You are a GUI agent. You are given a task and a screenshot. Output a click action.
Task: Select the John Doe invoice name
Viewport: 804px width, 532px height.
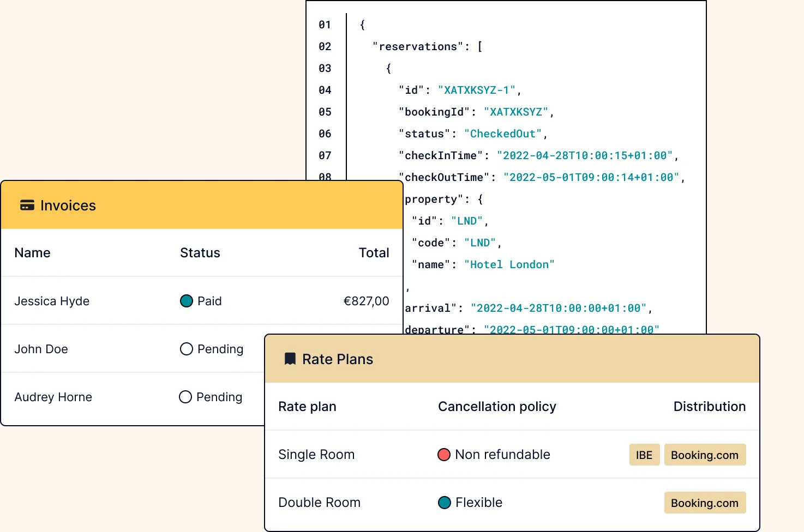pos(41,349)
